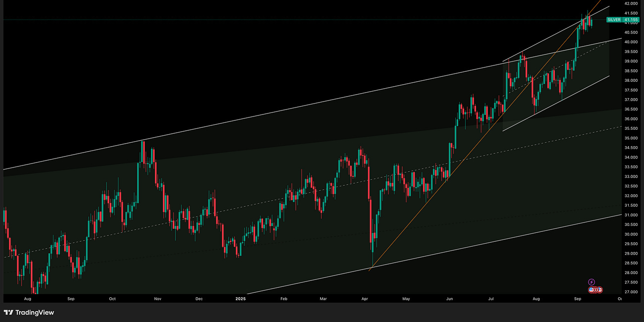The height and width of the screenshot is (322, 644).
Task: Select the SILVER symbol label on price axis
Action: [x=614, y=20]
